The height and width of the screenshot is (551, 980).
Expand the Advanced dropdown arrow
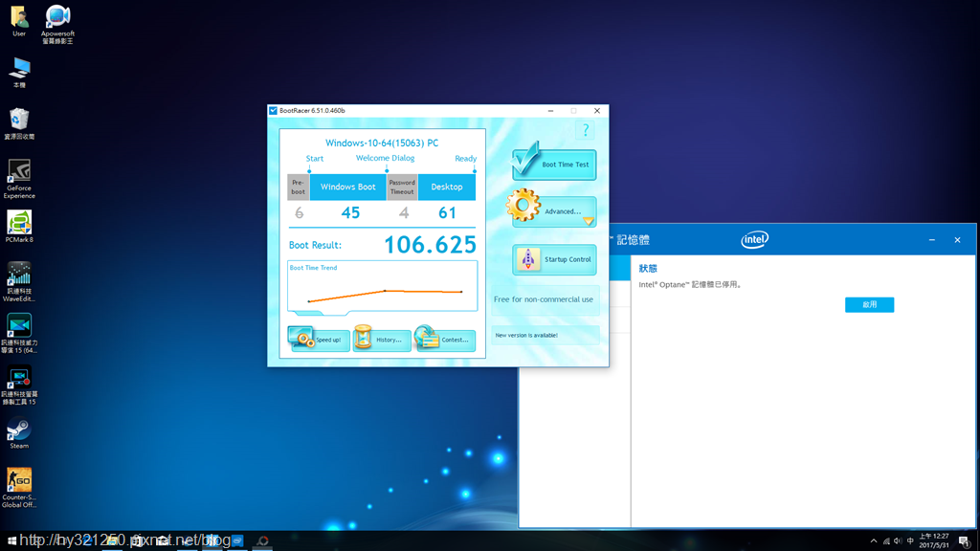589,221
